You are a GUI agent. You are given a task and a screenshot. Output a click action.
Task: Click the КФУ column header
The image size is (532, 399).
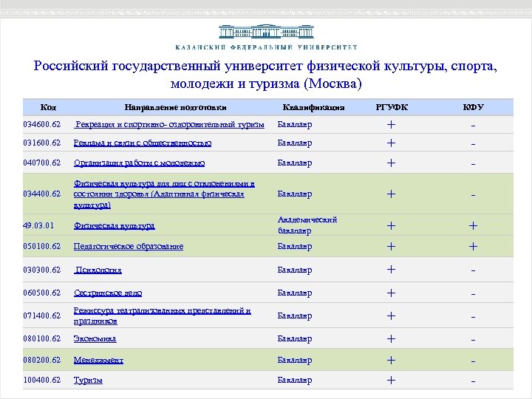(x=473, y=107)
